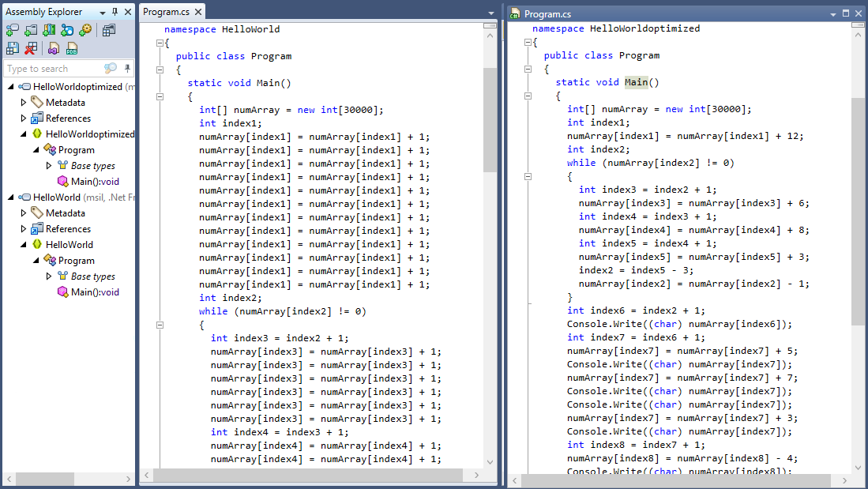Switch to the left Program.cs tab
Screen dimensions: 868x489
168,12
